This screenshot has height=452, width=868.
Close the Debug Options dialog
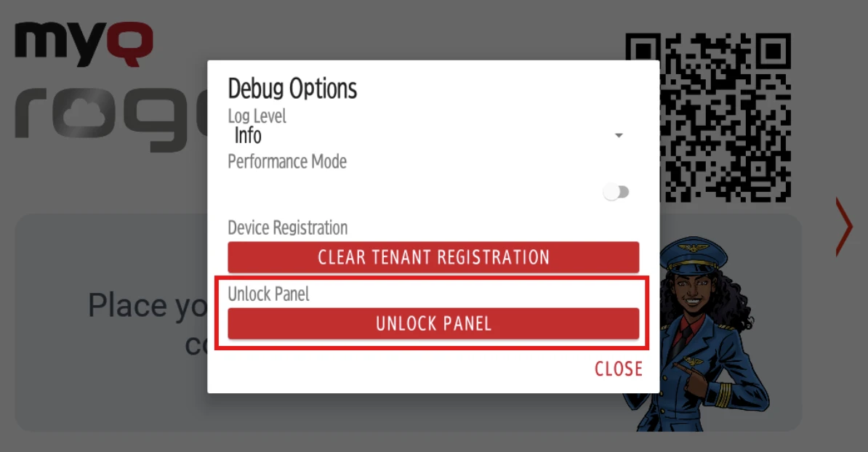(618, 369)
